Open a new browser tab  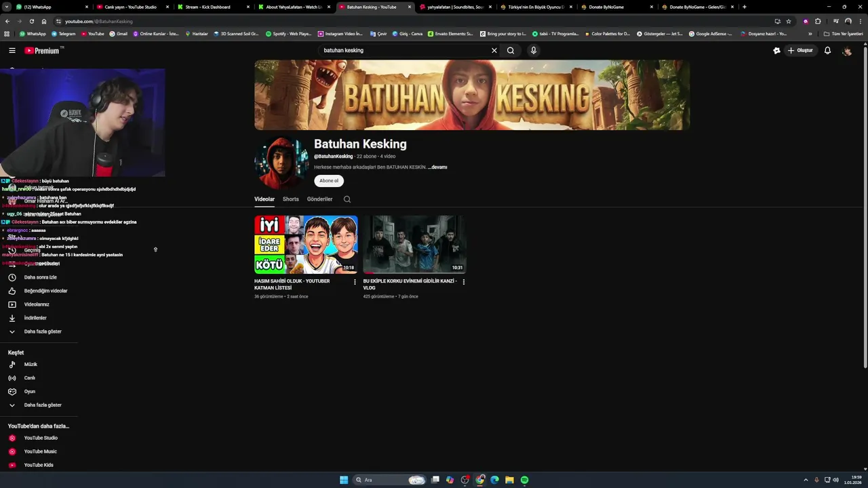(745, 7)
